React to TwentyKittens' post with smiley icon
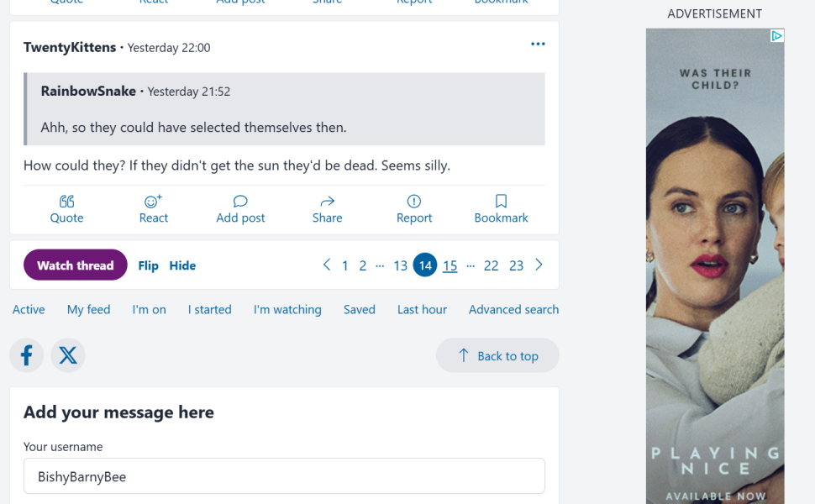This screenshot has height=504, width=815. pyautogui.click(x=153, y=202)
